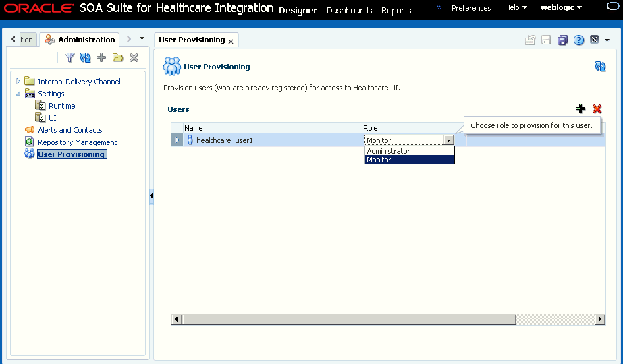Click the healthcare_user1 person icon
Viewport: 623px width, 364px height.
(190, 140)
